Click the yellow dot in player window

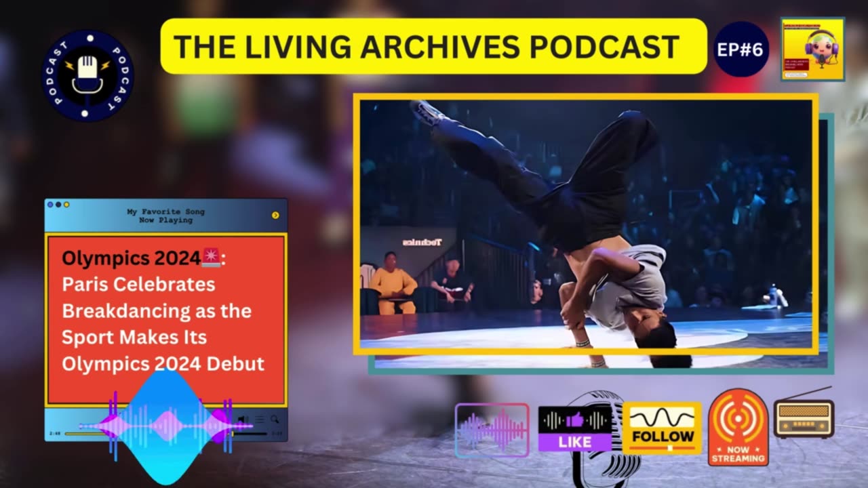pos(66,204)
